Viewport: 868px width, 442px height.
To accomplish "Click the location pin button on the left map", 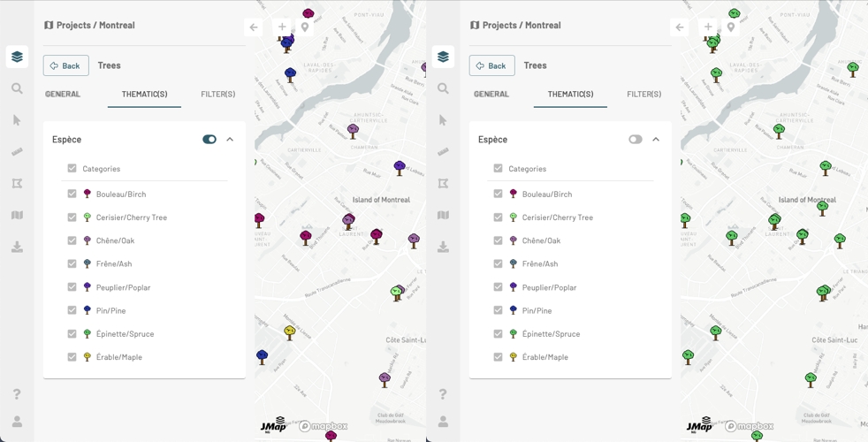I will click(x=305, y=27).
